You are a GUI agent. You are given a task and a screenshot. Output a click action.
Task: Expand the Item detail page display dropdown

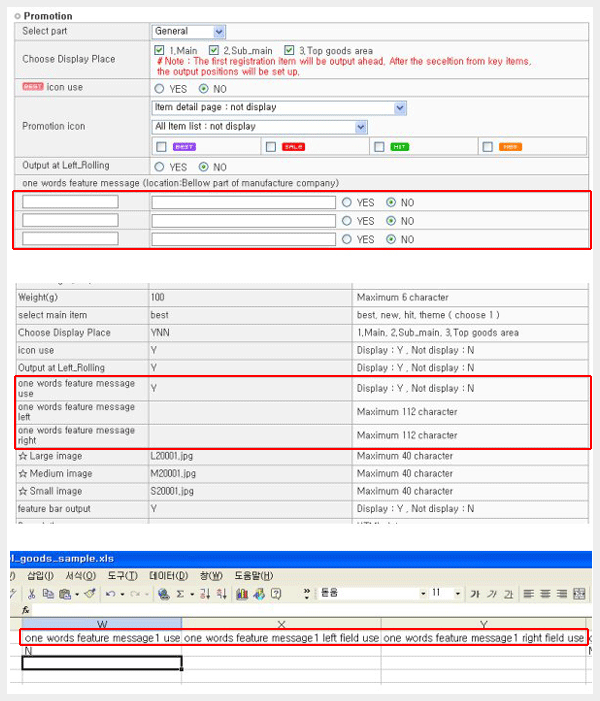[x=400, y=107]
